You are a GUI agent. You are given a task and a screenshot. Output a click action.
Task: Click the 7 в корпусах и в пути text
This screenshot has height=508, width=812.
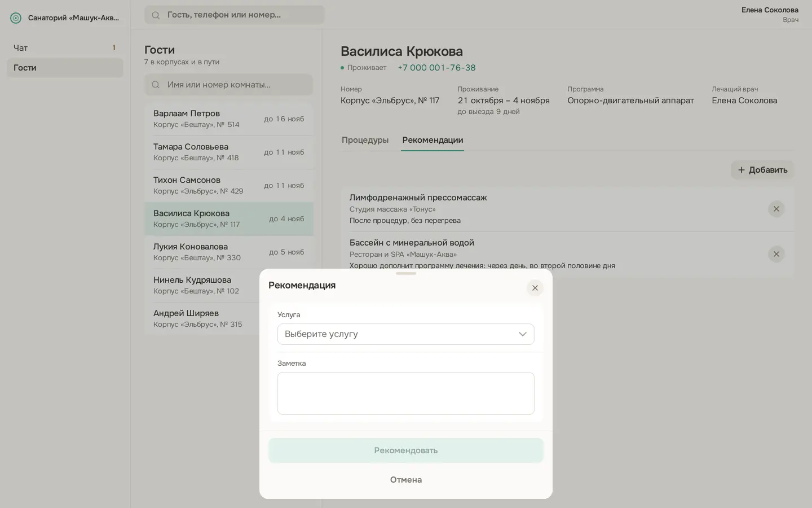point(182,62)
